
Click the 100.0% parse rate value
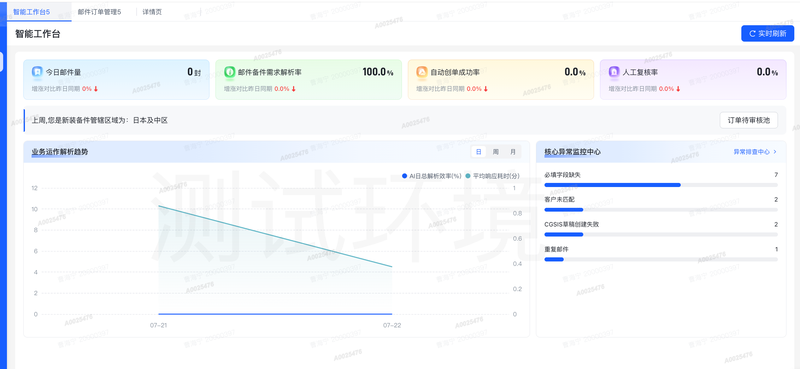[x=378, y=72]
